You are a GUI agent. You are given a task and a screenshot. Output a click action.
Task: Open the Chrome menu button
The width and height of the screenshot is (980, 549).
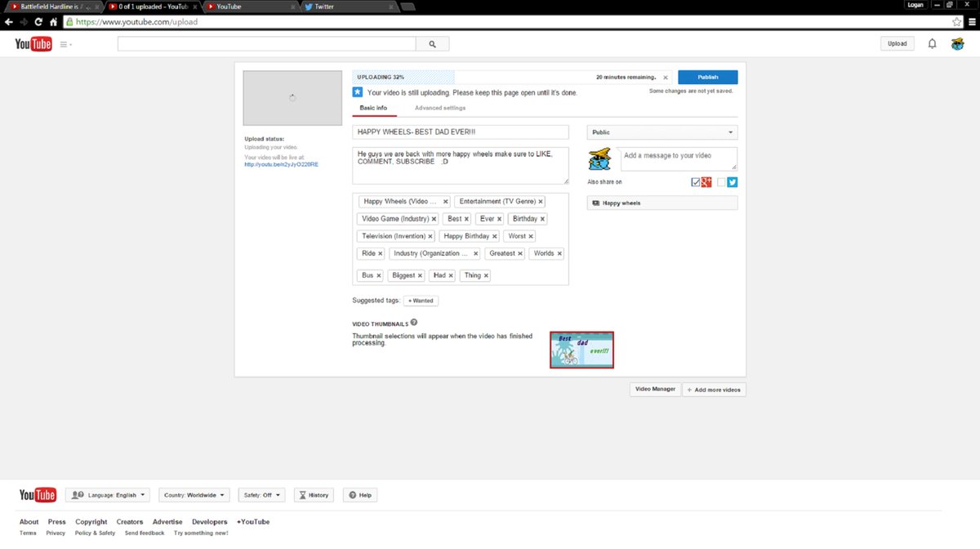click(971, 22)
